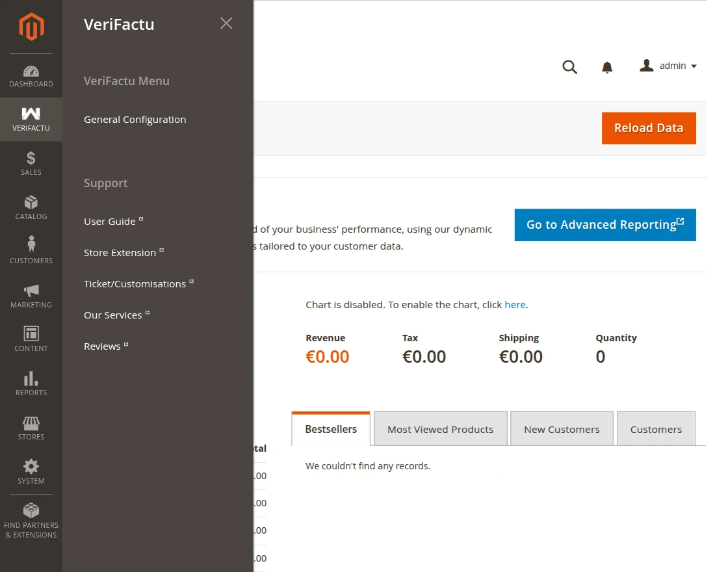Click the Magento logo icon

31,26
